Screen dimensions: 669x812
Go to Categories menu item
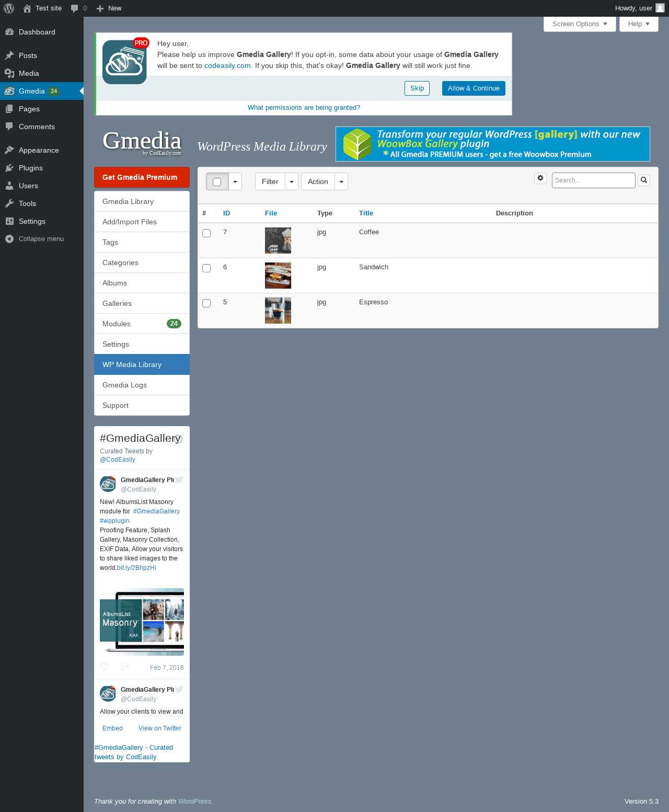click(142, 262)
